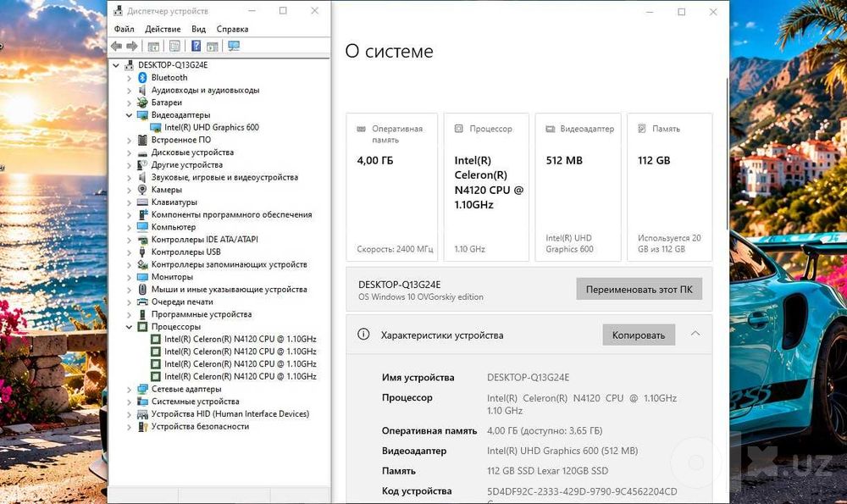Select Встроенное ПО tree row
The image size is (847, 504).
point(181,140)
